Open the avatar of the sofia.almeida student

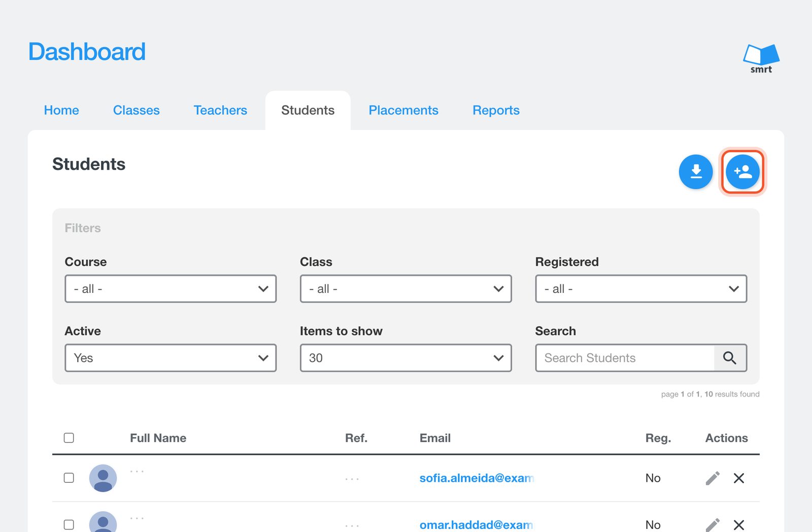[103, 478]
